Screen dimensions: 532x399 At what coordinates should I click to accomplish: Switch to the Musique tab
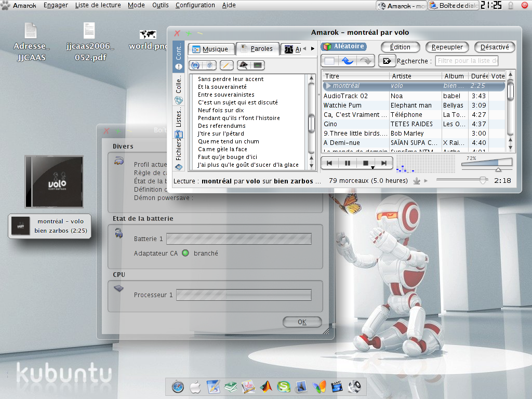211,49
